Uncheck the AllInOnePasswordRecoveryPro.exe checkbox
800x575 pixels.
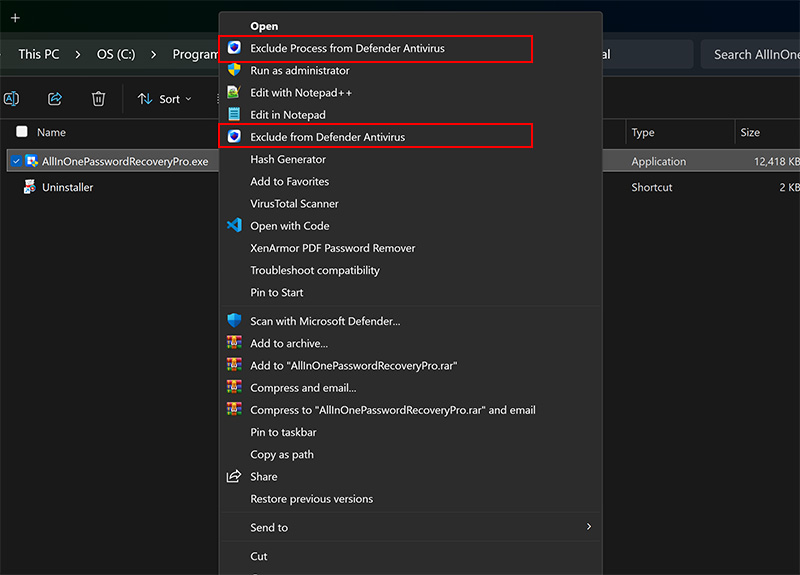tap(16, 161)
